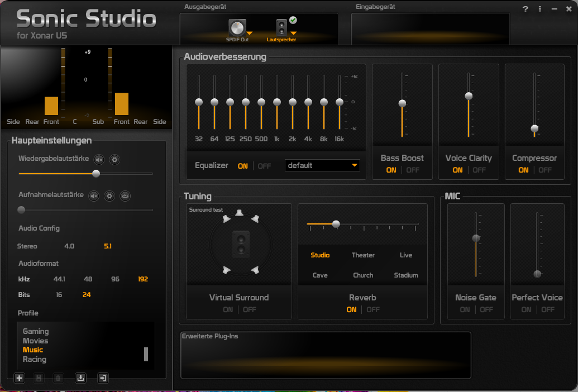Choose the Stadium reverb environment
578x392 pixels.
tap(406, 275)
